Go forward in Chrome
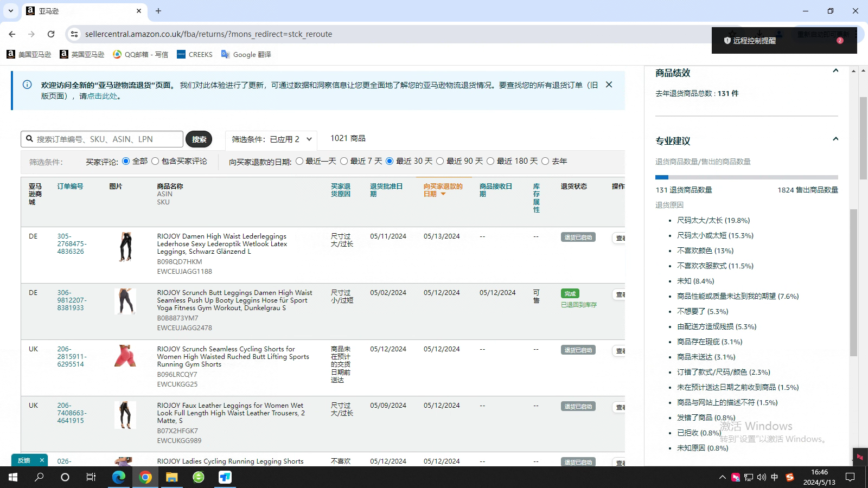The width and height of the screenshot is (868, 488). [x=31, y=34]
